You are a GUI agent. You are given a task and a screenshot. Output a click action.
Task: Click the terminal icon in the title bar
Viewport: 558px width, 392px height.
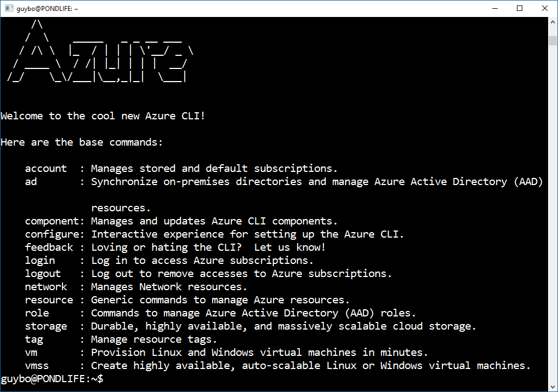pos(9,8)
